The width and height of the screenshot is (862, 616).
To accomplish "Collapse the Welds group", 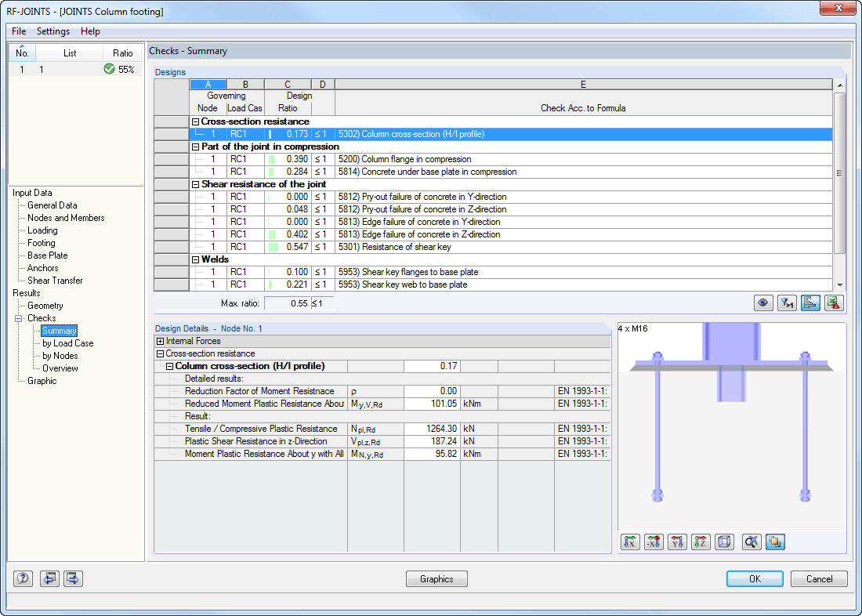I will (x=194, y=259).
